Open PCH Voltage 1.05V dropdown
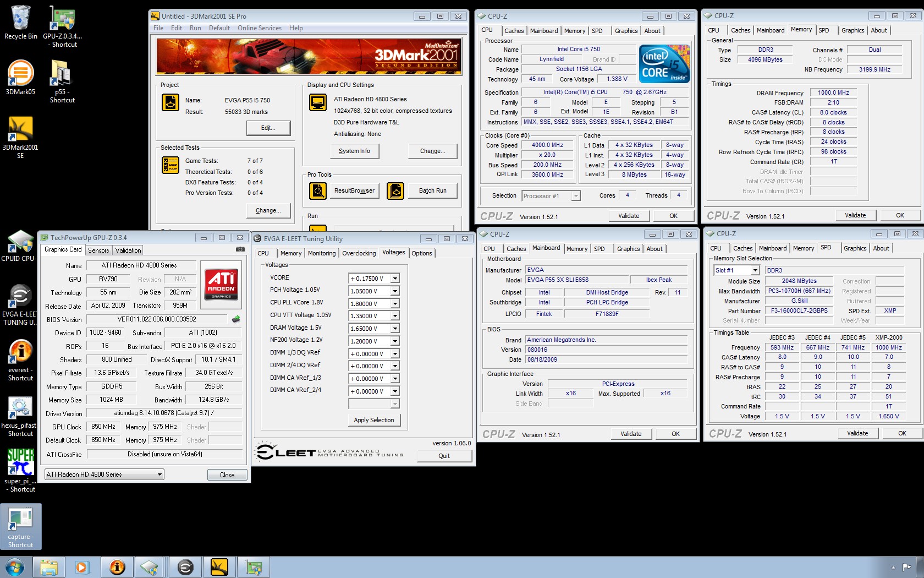The width and height of the screenshot is (924, 578). [x=394, y=291]
